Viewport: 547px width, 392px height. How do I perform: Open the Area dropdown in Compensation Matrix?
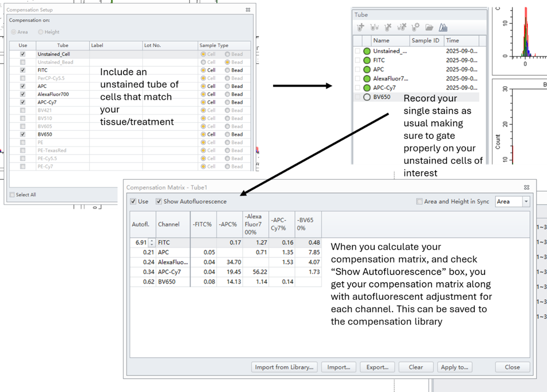tap(526, 202)
